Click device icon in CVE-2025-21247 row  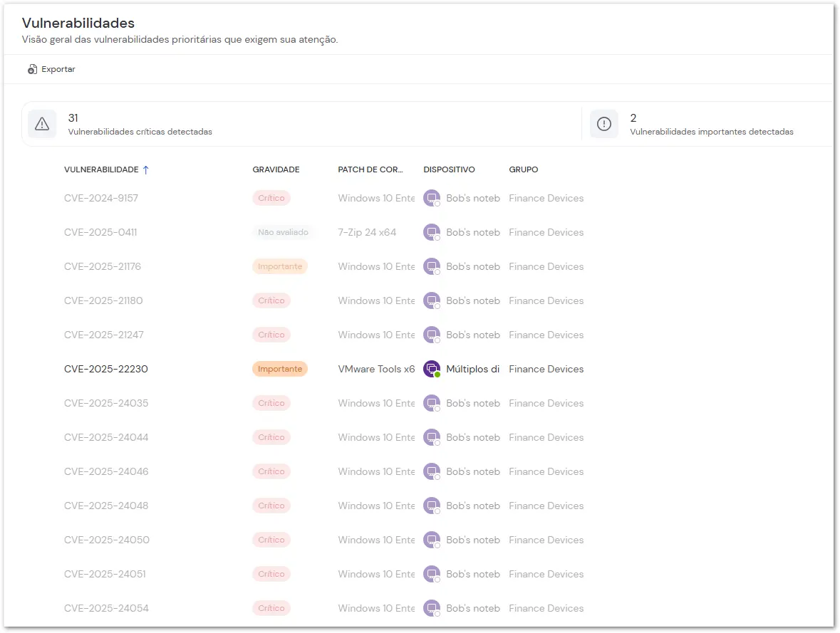[432, 335]
